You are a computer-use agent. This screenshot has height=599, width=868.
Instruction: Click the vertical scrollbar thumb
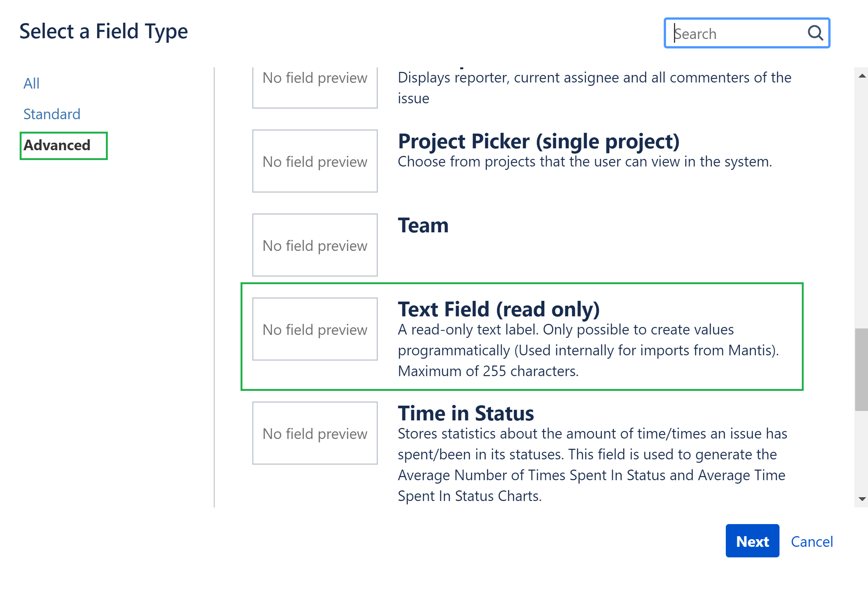pyautogui.click(x=861, y=370)
